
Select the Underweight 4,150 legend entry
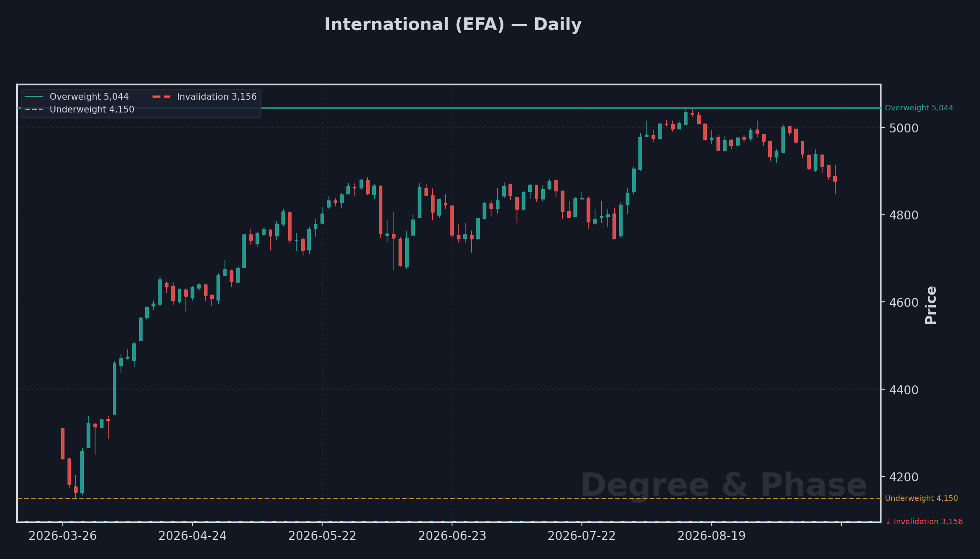click(79, 110)
